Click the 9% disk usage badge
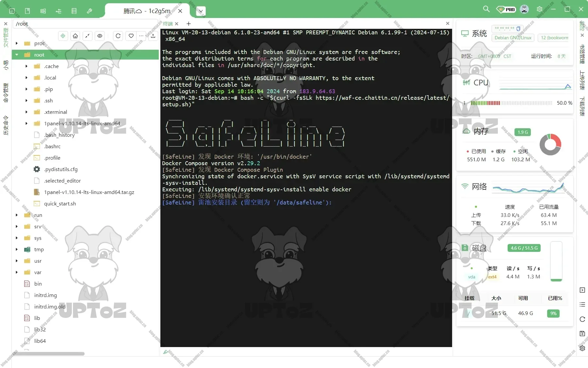 [x=553, y=313]
